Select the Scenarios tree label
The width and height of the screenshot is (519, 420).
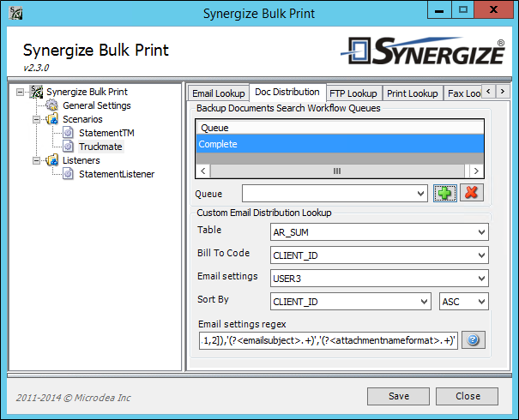82,119
